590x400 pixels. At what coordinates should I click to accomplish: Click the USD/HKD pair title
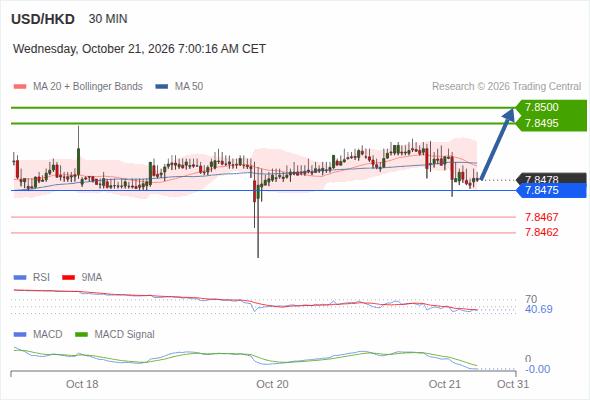pyautogui.click(x=43, y=19)
